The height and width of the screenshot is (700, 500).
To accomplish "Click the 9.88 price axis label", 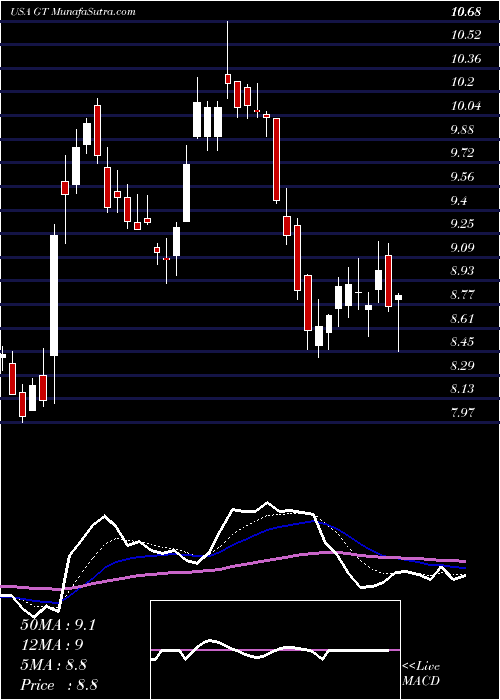I will click(463, 130).
